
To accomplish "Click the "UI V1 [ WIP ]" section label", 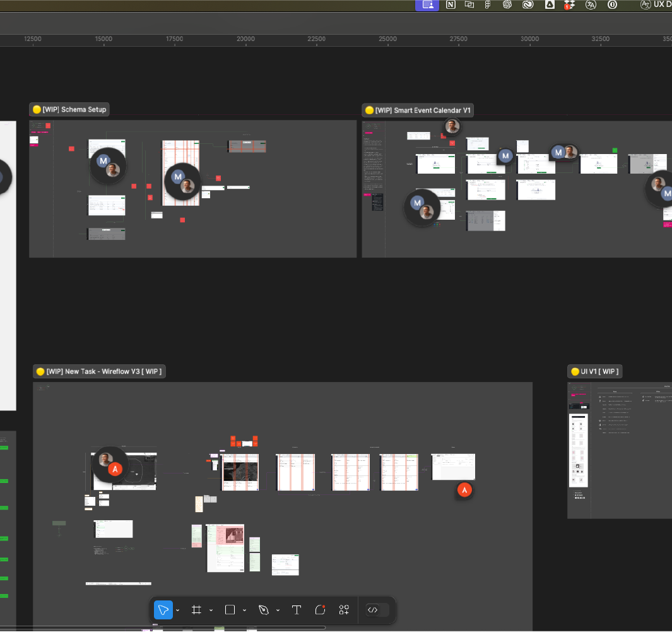I will 599,371.
